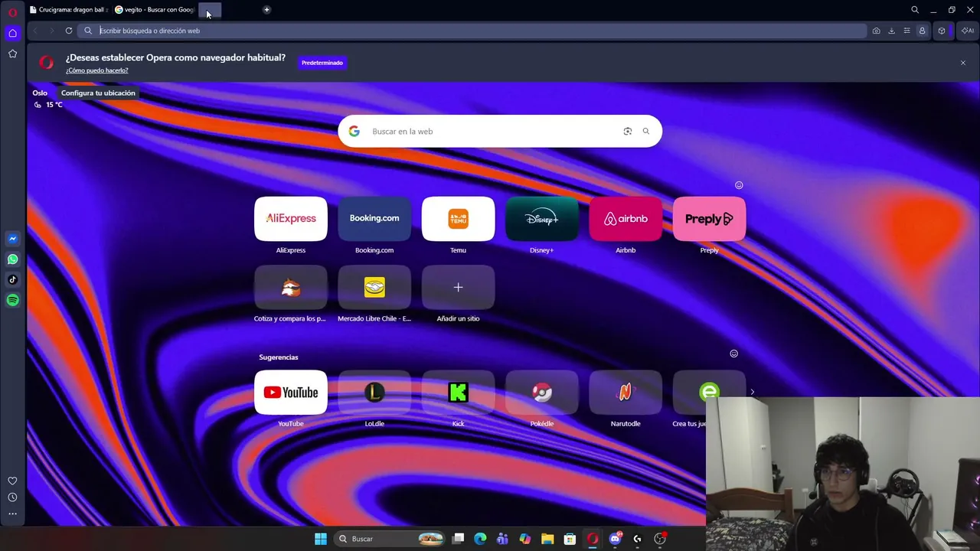980x551 pixels.
Task: Click Configura tu ubicación
Action: pos(98,93)
